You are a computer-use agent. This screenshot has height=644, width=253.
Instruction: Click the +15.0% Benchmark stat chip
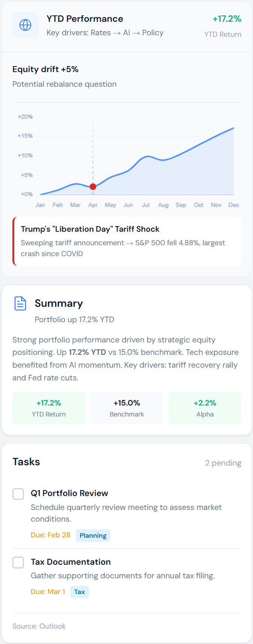coord(127,408)
